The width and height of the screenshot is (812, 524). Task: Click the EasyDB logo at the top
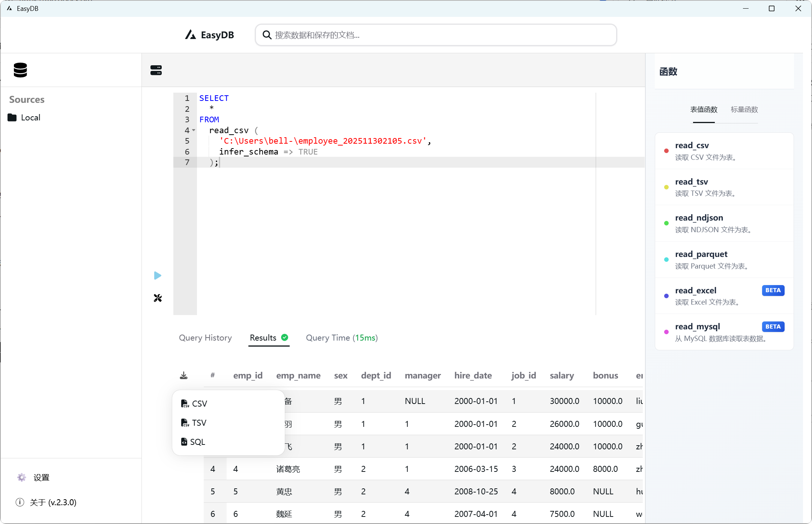209,35
